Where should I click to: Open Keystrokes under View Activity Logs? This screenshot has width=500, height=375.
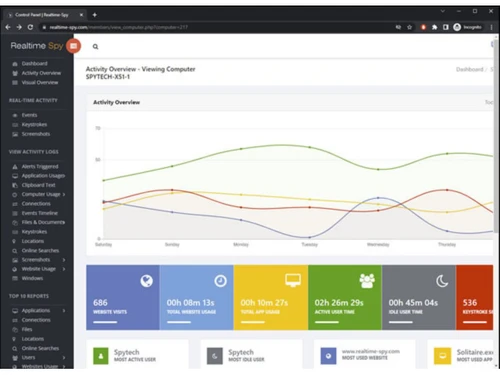(34, 232)
